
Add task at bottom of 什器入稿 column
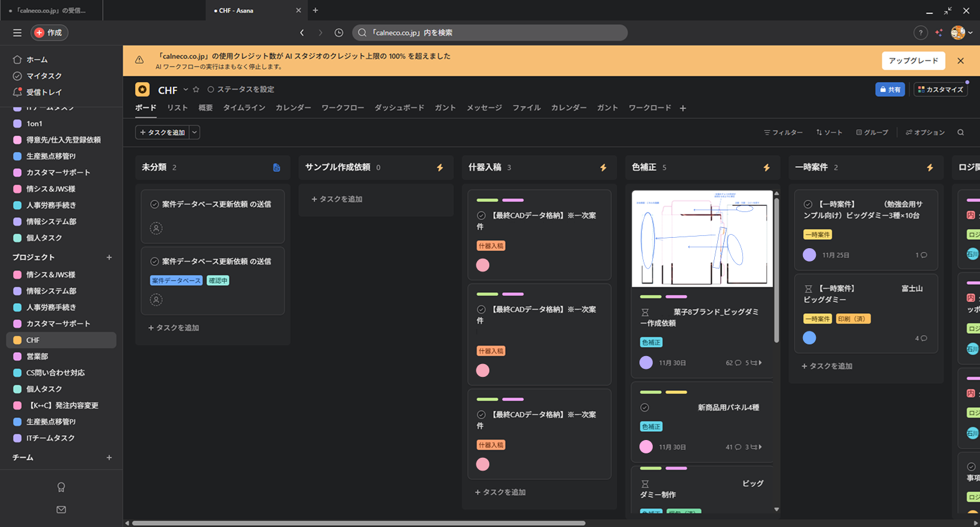tap(500, 492)
